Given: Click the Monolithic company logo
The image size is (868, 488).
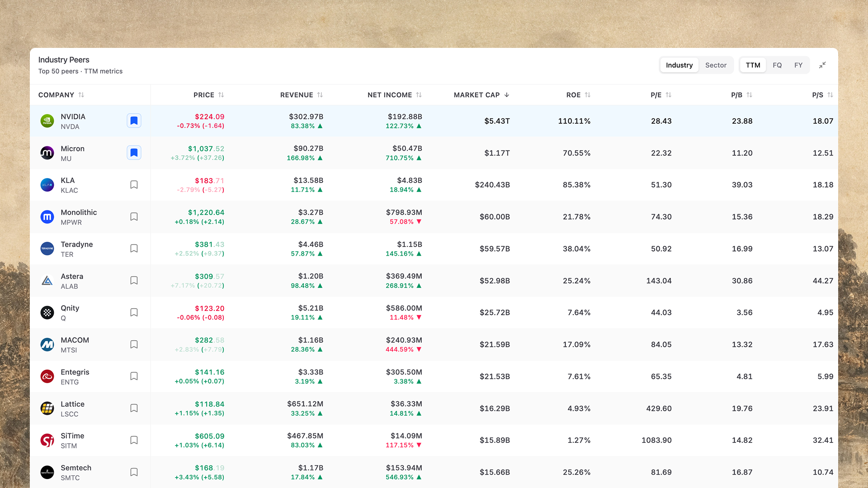Looking at the screenshot, I should (x=47, y=217).
